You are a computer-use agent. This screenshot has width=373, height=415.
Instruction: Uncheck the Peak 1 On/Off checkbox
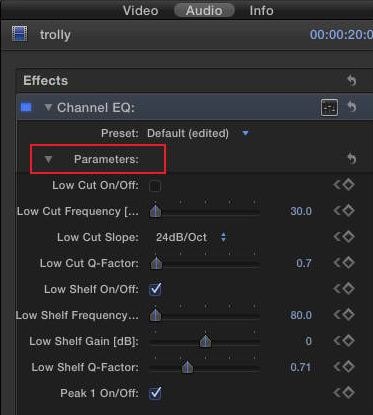[x=155, y=393]
